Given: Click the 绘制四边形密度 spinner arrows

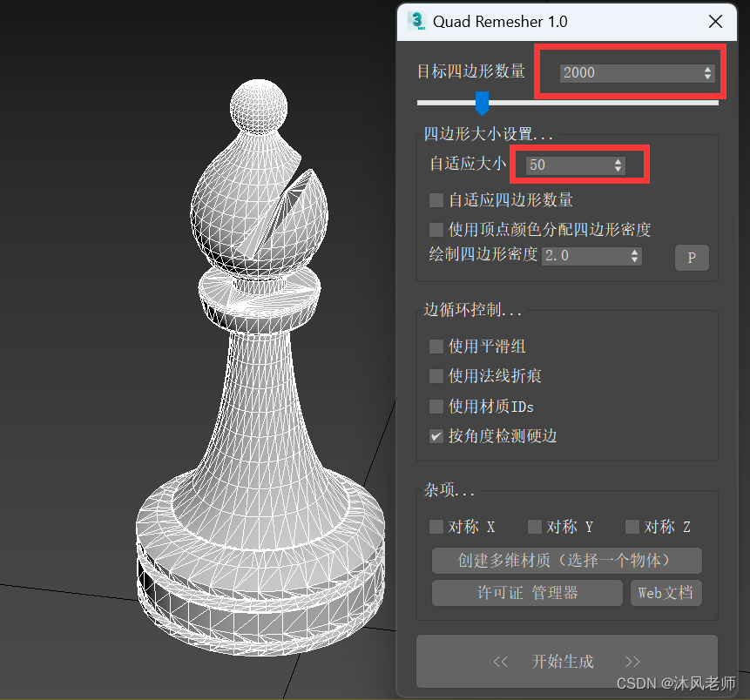Looking at the screenshot, I should [634, 256].
